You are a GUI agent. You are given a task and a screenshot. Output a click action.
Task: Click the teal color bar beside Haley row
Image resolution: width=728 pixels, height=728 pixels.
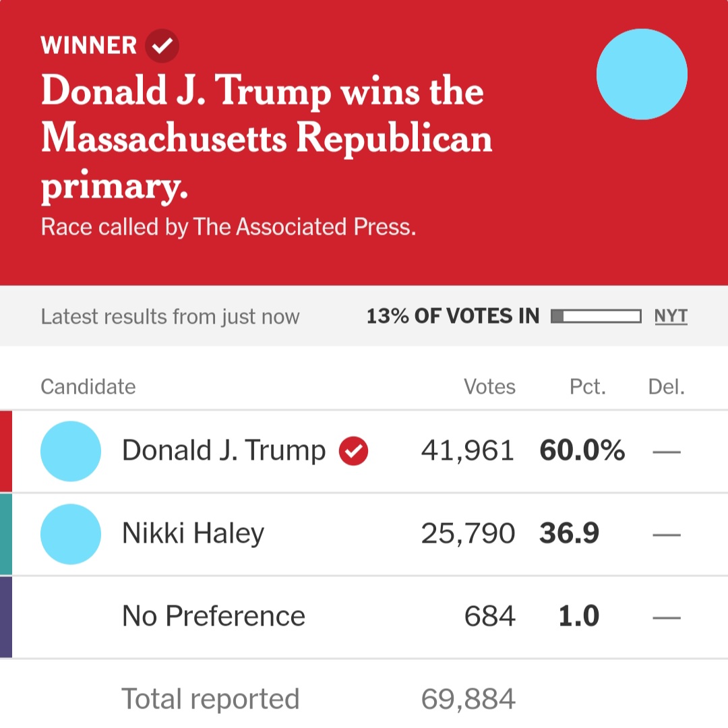[5, 534]
